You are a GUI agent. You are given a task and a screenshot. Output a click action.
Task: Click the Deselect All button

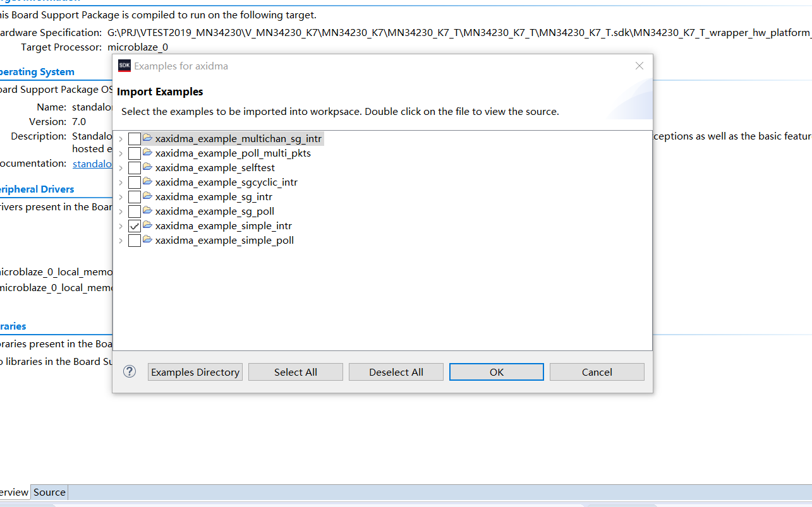pos(396,372)
